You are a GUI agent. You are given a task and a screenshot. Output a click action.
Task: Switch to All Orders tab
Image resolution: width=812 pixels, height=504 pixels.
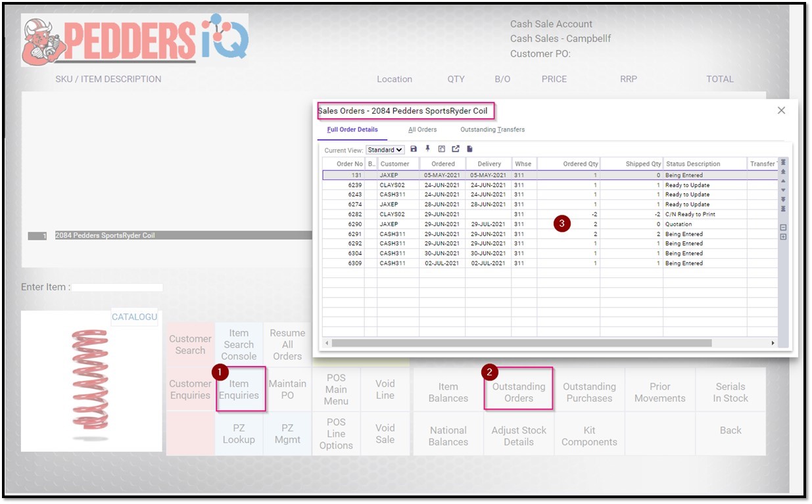click(422, 129)
